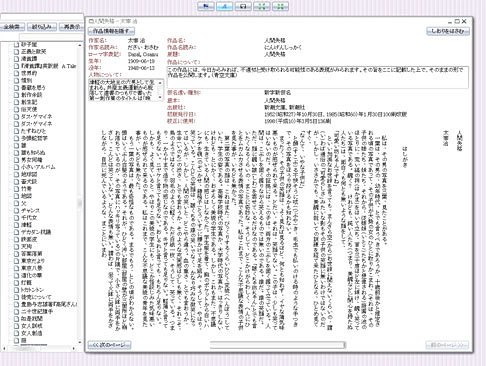Screen dimensions: 486x366
Task: Select 正義と微笑 in the works list
Action: (x=34, y=52)
